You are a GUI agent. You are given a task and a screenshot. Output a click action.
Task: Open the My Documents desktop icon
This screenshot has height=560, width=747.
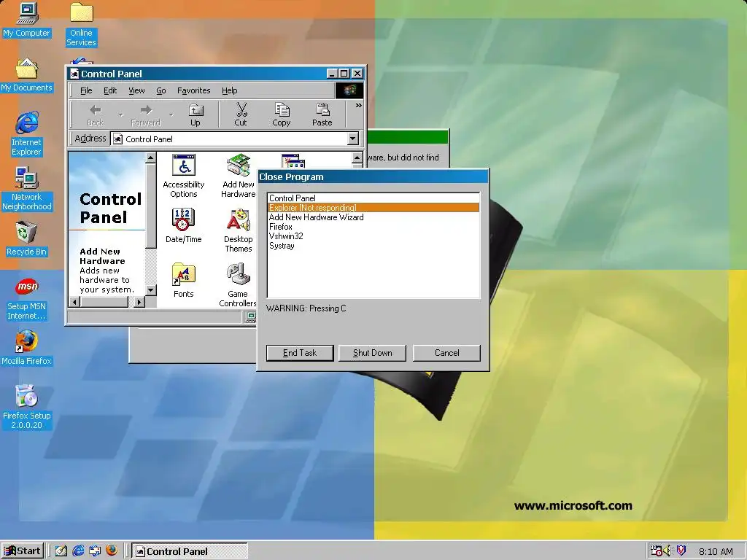(27, 75)
